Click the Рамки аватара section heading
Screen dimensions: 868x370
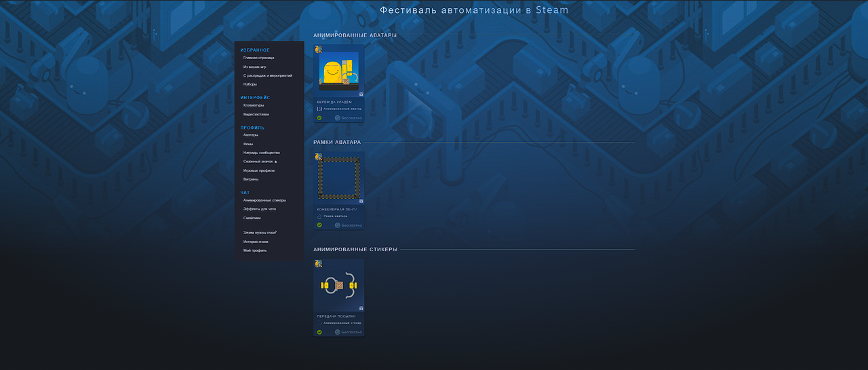point(337,143)
